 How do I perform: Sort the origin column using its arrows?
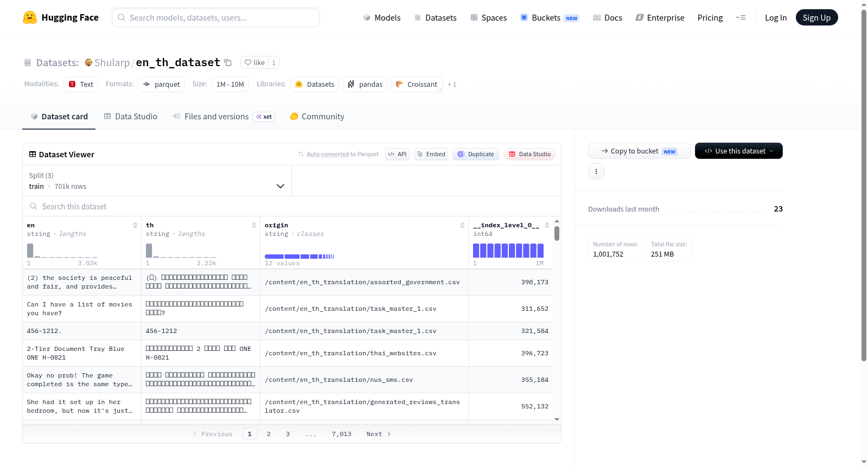pyautogui.click(x=462, y=225)
